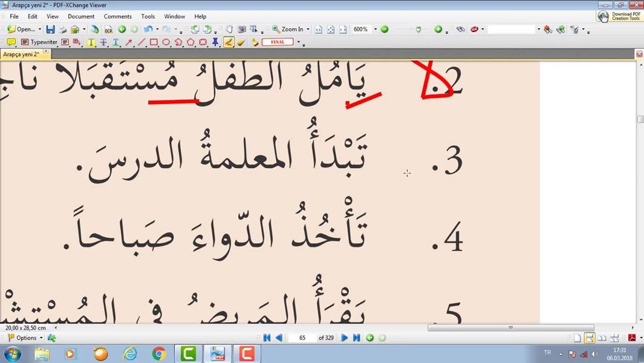Open the File menu
The image size is (644, 363).
[14, 16]
